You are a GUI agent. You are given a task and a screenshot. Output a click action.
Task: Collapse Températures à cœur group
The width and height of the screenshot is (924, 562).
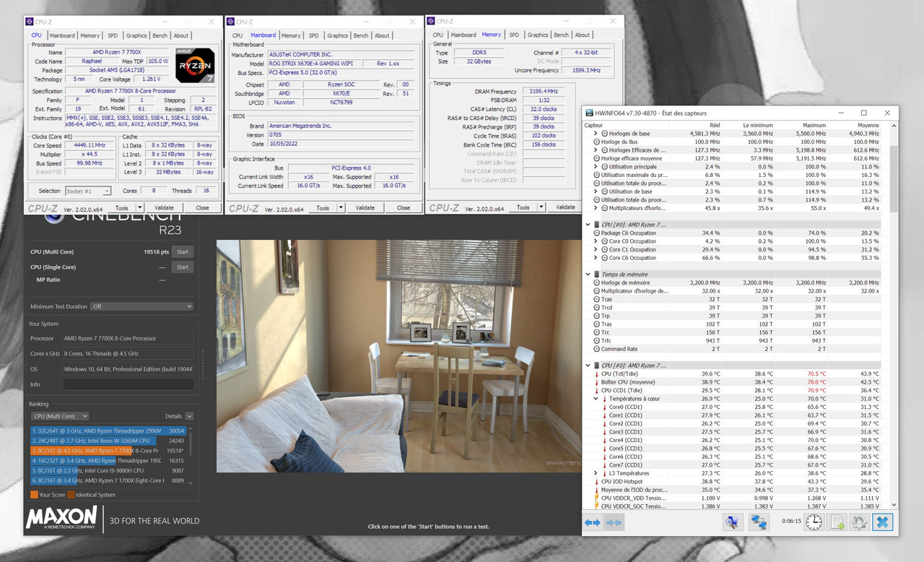(596, 399)
